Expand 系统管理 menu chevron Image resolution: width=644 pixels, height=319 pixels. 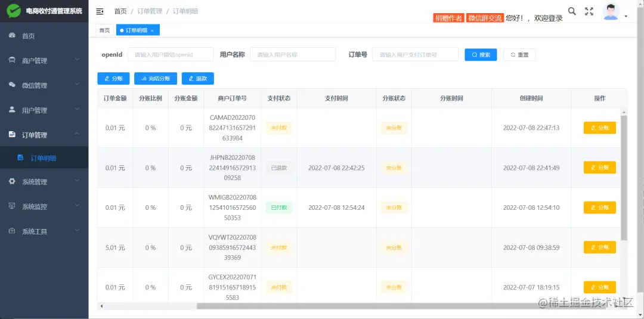(x=77, y=181)
